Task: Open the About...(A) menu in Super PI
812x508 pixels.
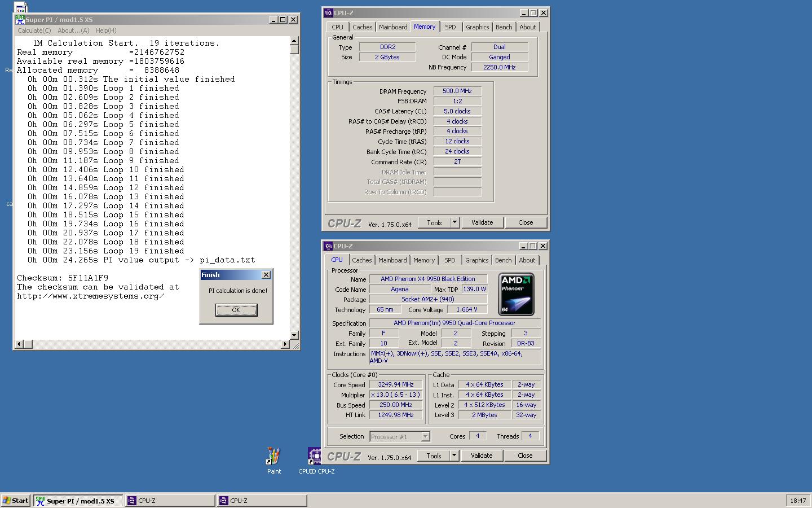Action: [x=73, y=30]
